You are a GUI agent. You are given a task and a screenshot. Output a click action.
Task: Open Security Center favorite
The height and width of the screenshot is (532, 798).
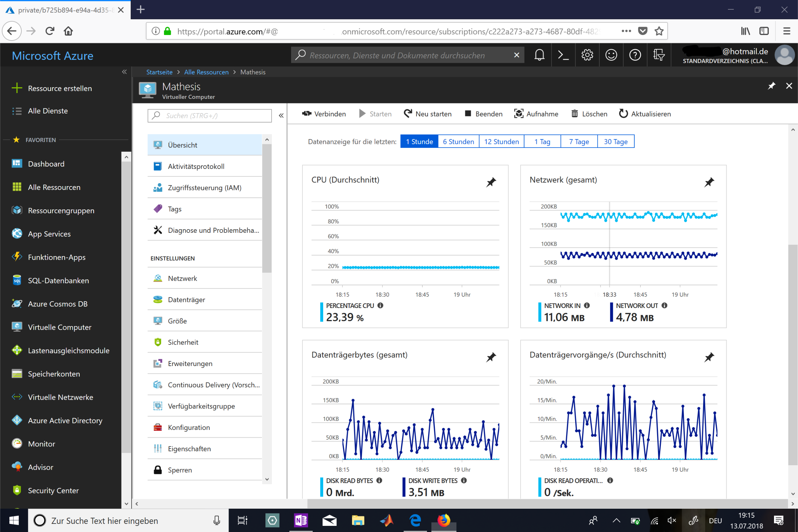coord(53,490)
